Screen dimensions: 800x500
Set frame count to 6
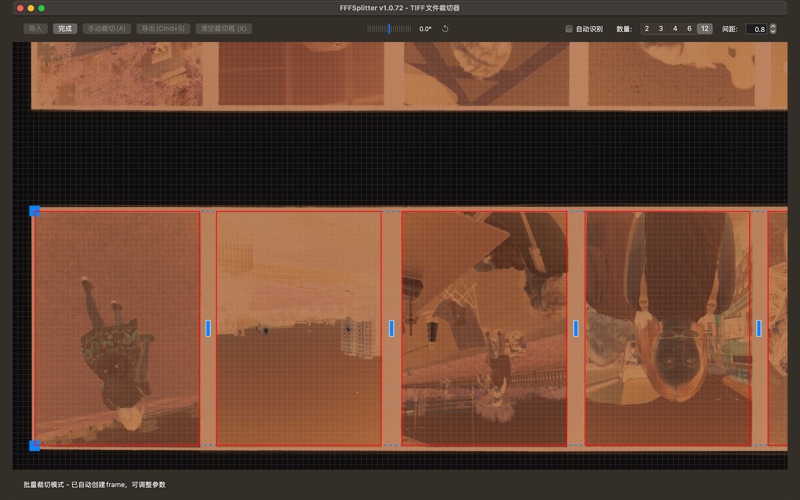click(689, 29)
